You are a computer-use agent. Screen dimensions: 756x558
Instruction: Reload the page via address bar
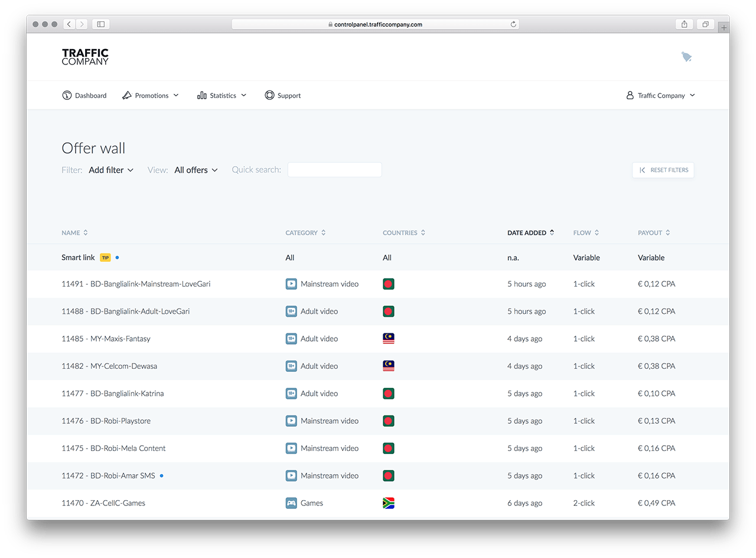coord(513,24)
